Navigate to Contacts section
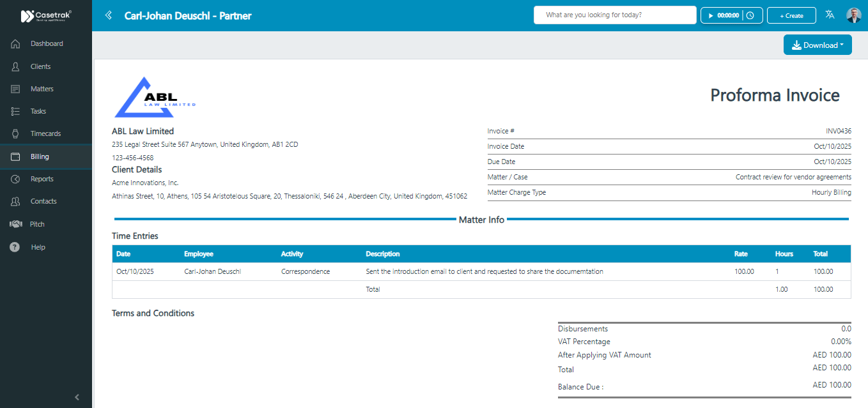 (43, 201)
